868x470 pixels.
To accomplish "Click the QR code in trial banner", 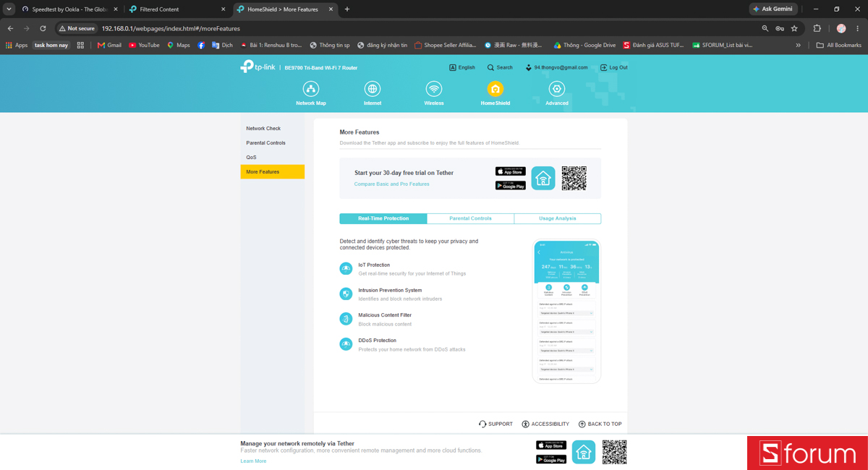I will coord(574,179).
